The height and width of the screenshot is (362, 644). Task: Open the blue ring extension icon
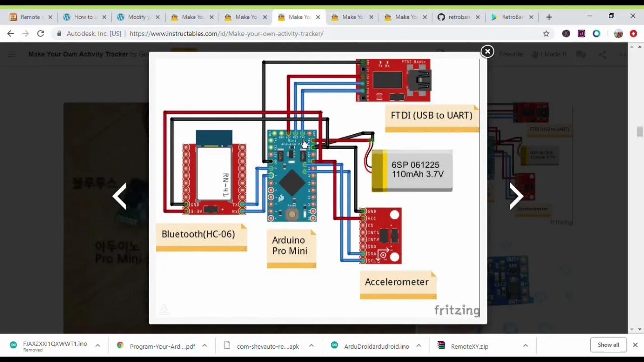[596, 34]
